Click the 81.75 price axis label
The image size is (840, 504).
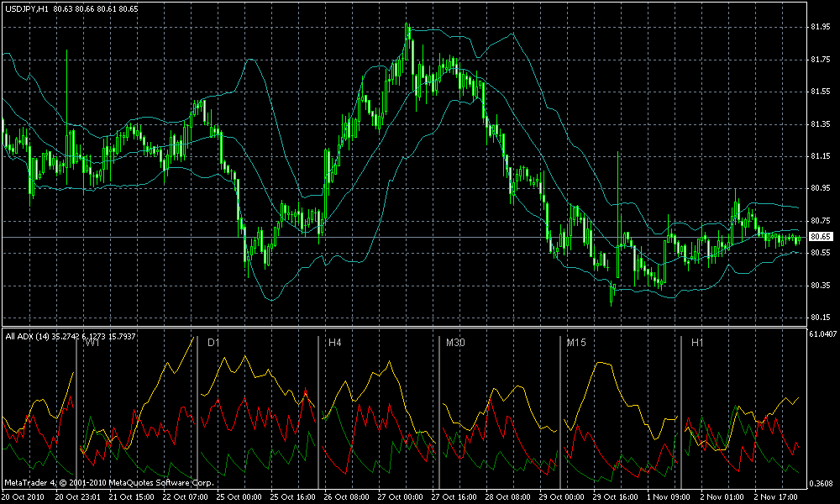click(820, 60)
